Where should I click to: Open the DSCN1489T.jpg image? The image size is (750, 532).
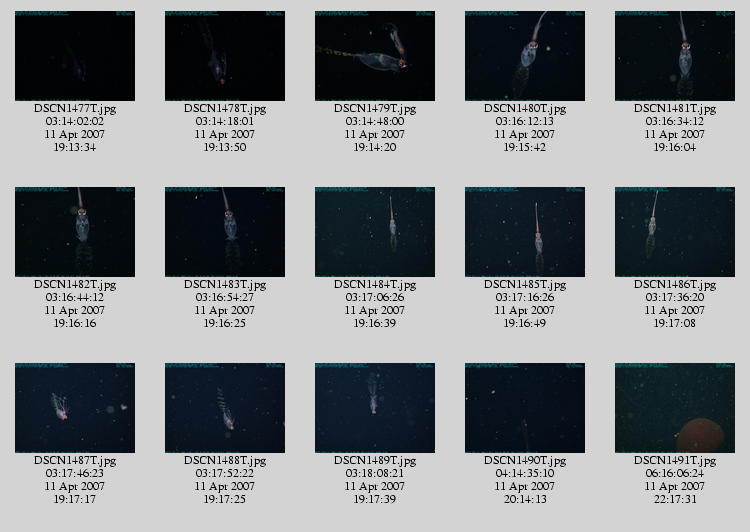pos(375,408)
